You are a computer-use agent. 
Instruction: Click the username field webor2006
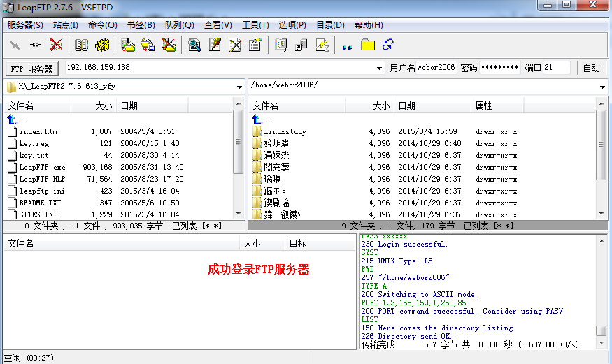click(x=436, y=68)
